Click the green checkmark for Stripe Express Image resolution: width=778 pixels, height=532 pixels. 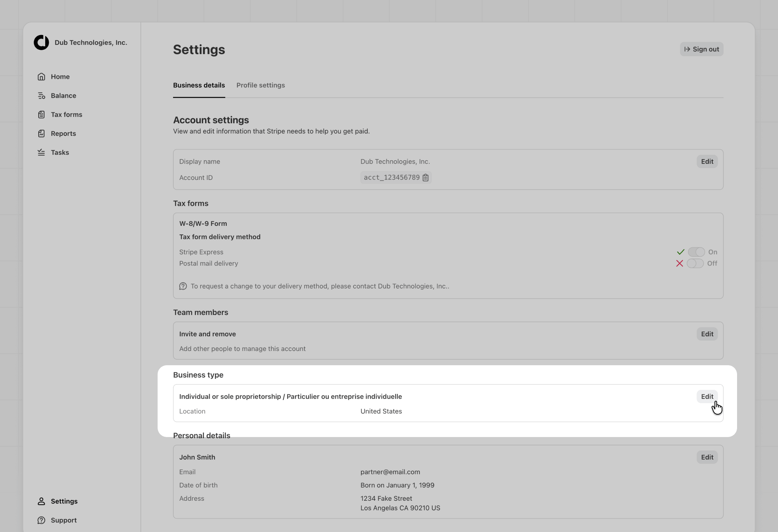pos(681,252)
